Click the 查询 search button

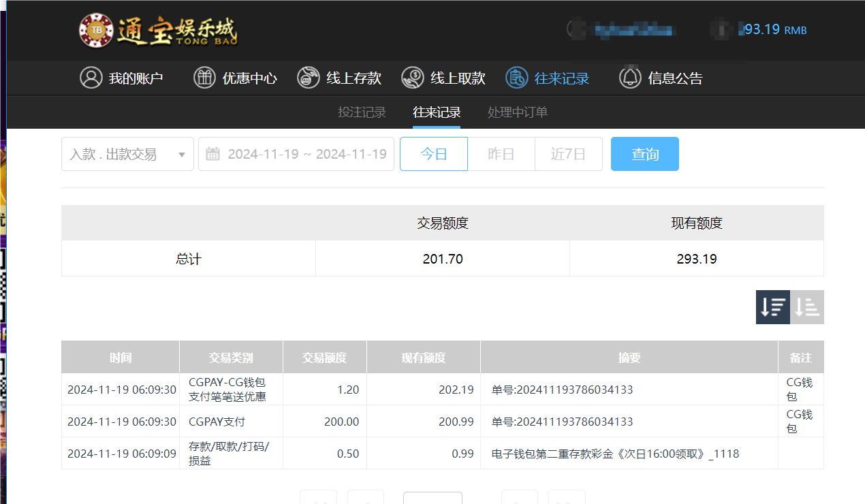point(644,154)
